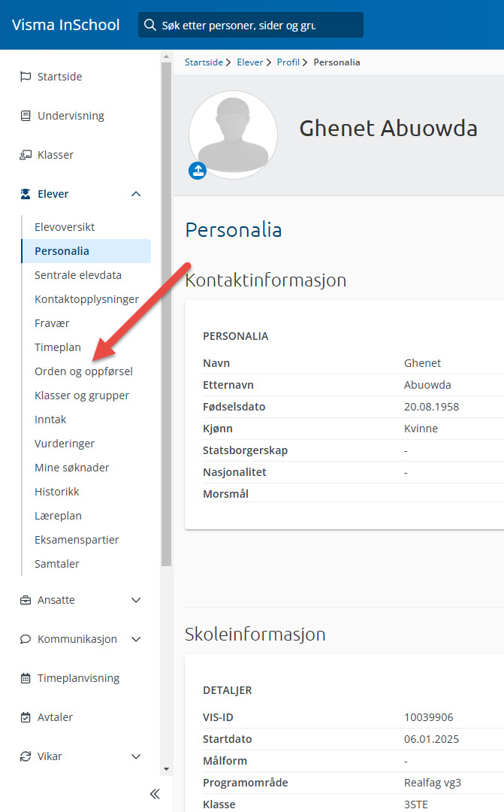Click the Timeplanvisning calendar icon
Screen dimensions: 504x812
click(x=26, y=678)
